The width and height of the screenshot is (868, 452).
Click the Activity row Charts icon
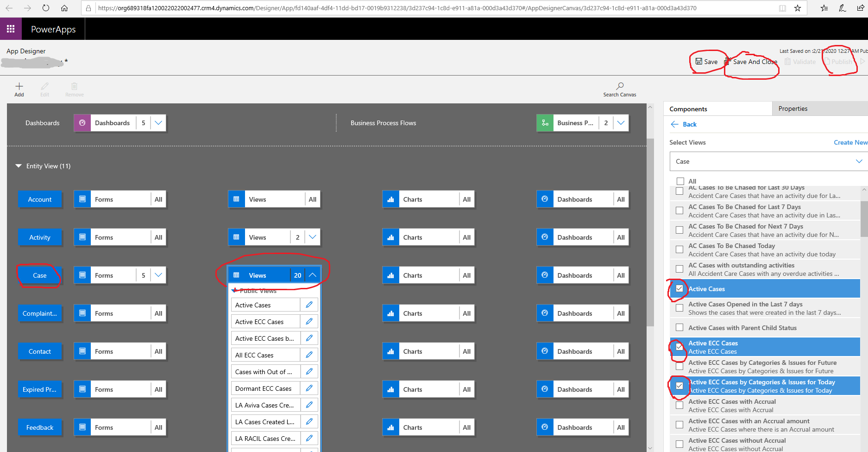point(390,237)
